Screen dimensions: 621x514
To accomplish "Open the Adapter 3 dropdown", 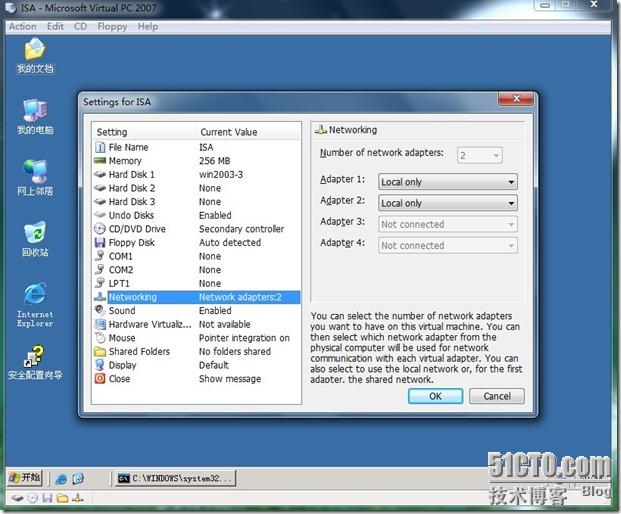I will coord(448,225).
